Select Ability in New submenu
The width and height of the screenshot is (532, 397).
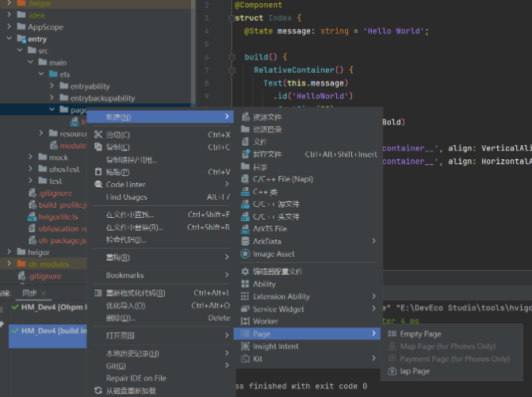(x=308, y=284)
